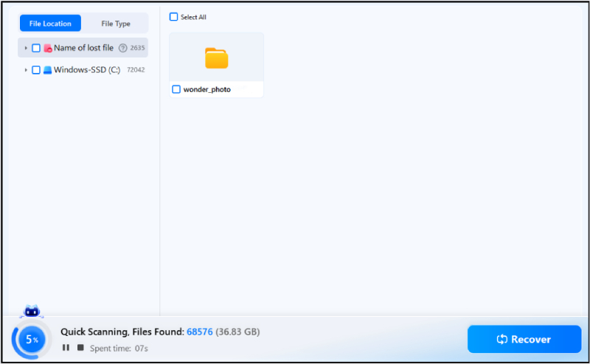Click the 2635 count next to lost file
The image size is (590, 364).
[x=137, y=48]
